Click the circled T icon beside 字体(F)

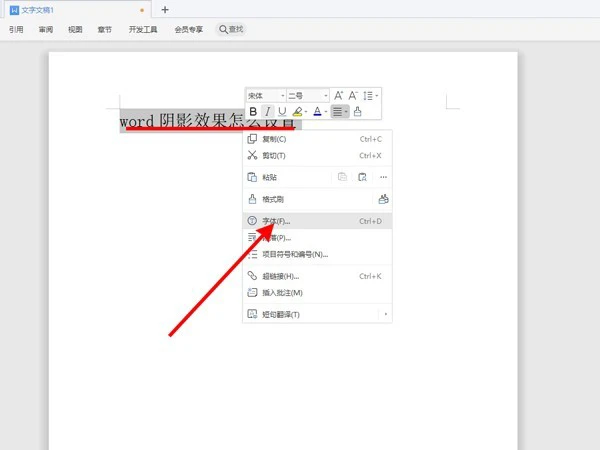tap(252, 220)
